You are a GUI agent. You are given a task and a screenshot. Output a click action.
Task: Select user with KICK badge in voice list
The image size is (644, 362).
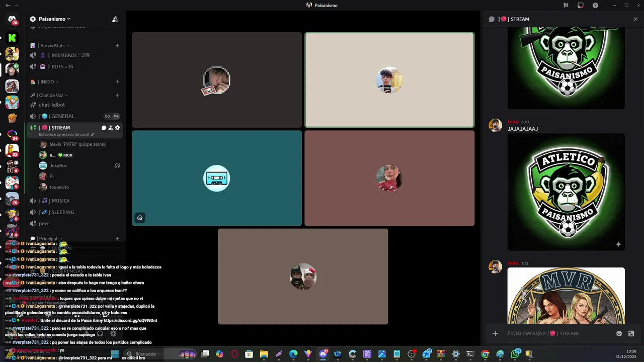coord(80,155)
